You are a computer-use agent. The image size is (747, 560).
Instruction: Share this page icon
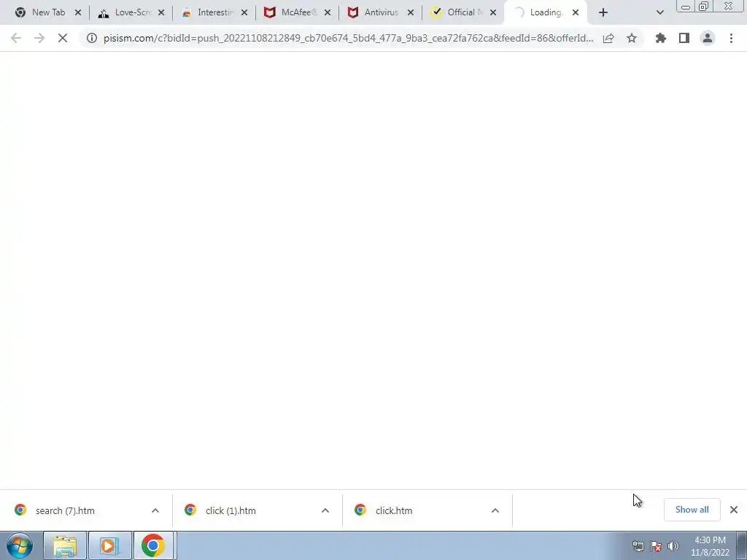pyautogui.click(x=608, y=38)
